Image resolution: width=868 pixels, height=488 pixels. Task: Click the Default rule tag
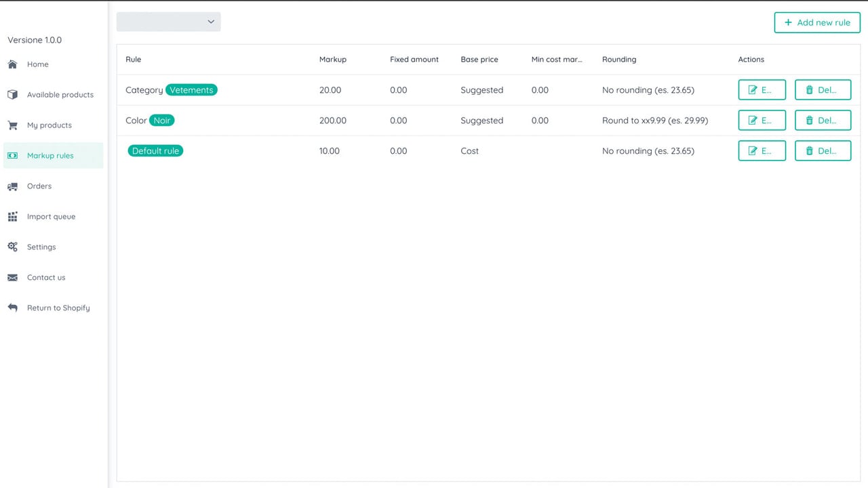pos(155,151)
